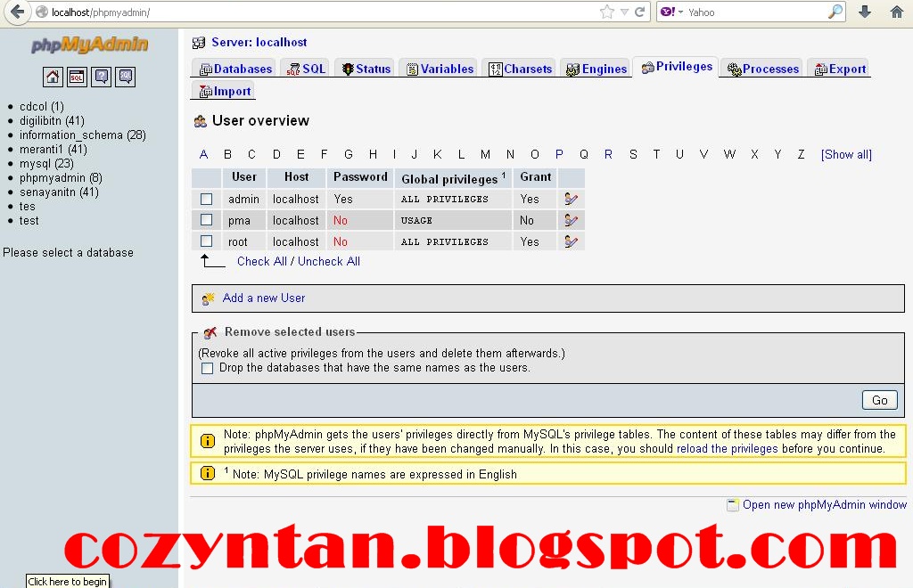Open the test database
The width and height of the screenshot is (913, 588).
click(x=29, y=220)
